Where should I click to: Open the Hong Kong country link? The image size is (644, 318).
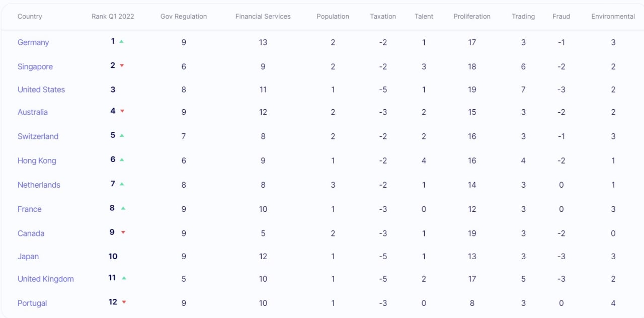pos(37,161)
